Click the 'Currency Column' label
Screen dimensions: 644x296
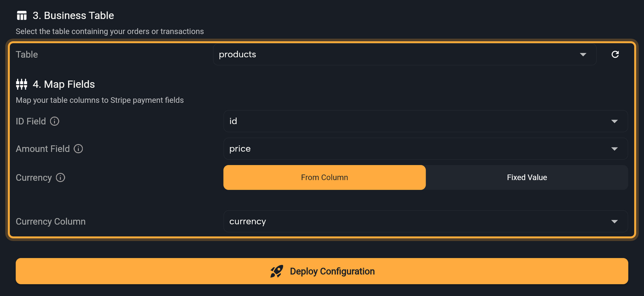pyautogui.click(x=51, y=221)
